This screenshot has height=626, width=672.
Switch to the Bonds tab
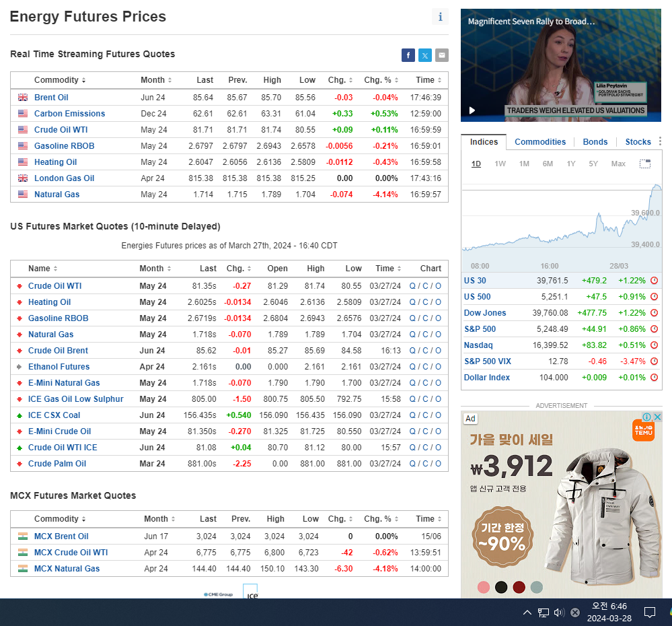595,142
